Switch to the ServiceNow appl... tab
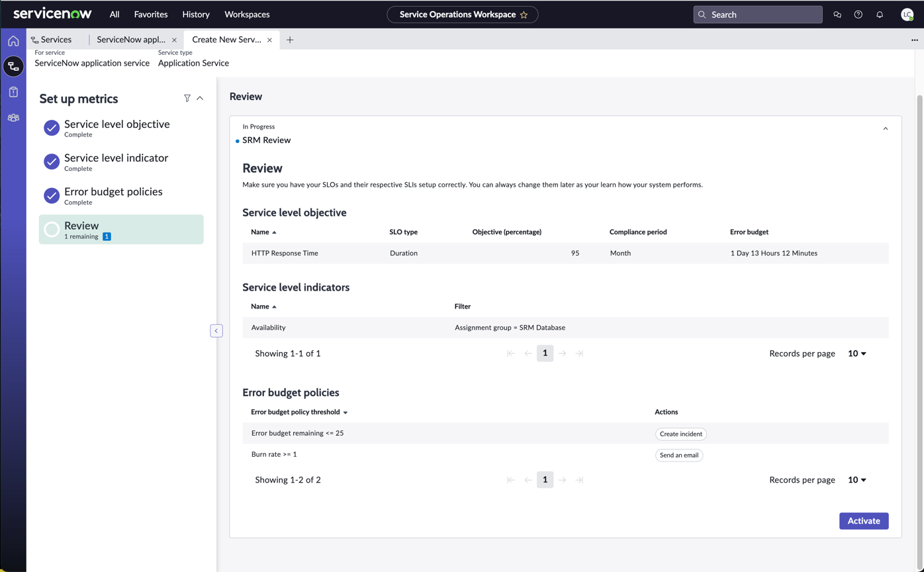The image size is (924, 572). 131,40
